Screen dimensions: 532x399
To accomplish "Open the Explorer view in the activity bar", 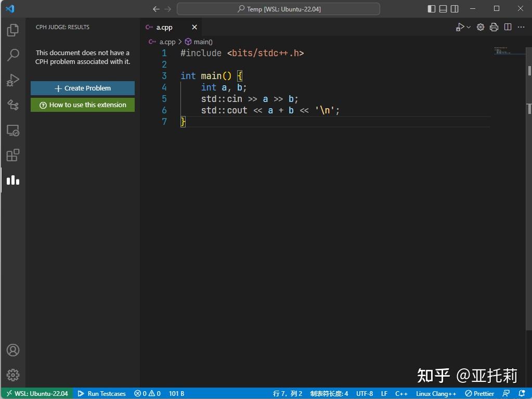I will click(x=12, y=30).
